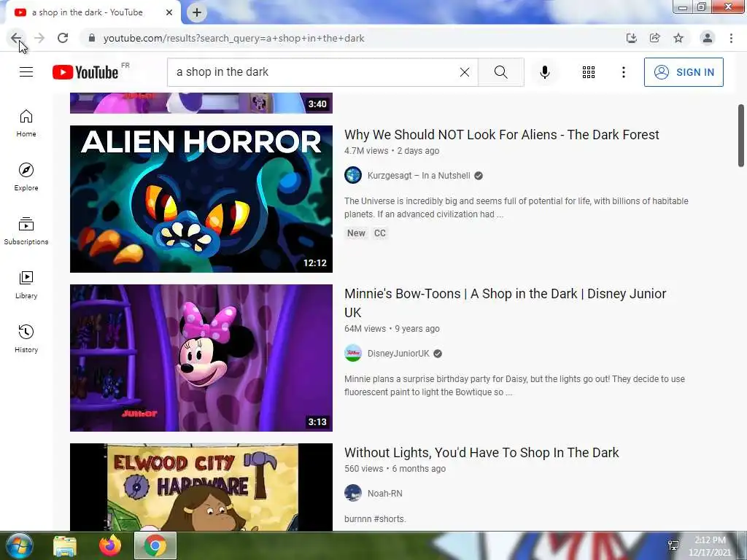The width and height of the screenshot is (747, 560).
Task: Click the magnifier search button
Action: click(500, 72)
